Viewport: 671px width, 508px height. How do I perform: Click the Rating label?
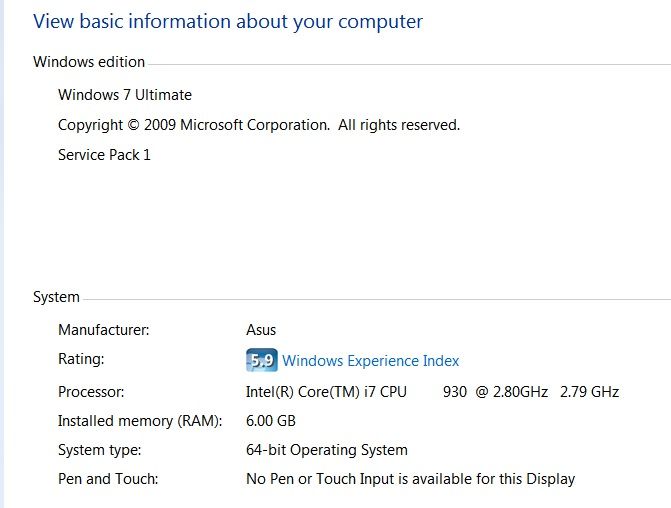pos(81,359)
